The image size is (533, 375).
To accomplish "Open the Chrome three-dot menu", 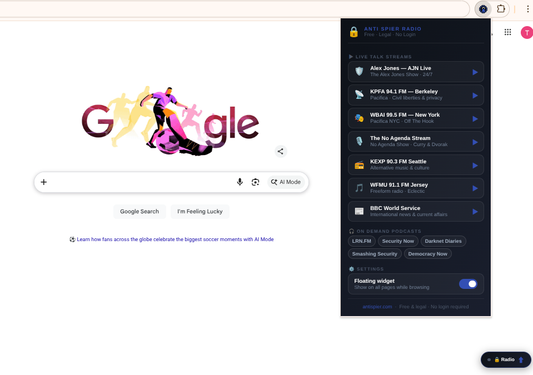I will pyautogui.click(x=528, y=9).
